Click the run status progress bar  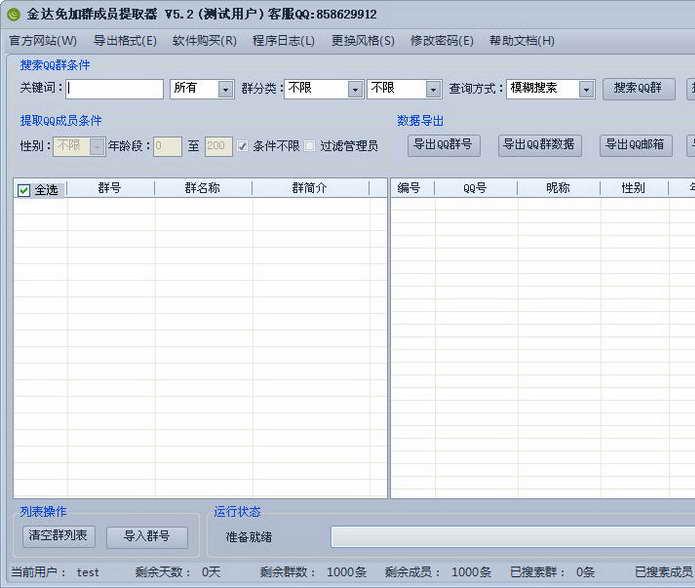(x=513, y=537)
